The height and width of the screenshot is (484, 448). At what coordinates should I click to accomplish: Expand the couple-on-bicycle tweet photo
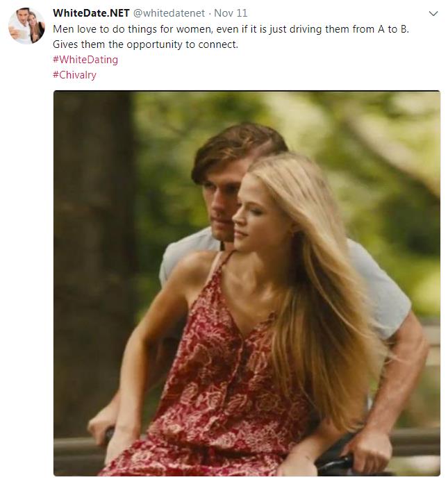click(x=247, y=283)
